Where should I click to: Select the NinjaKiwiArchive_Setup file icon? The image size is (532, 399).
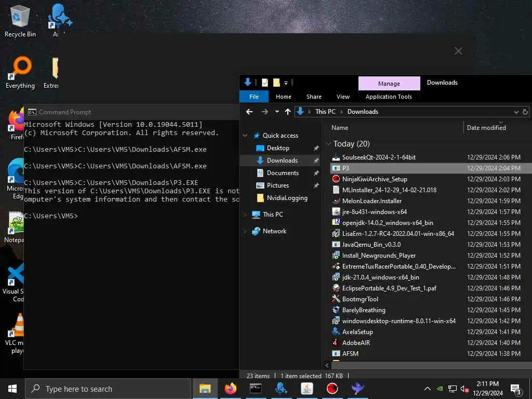(x=336, y=179)
